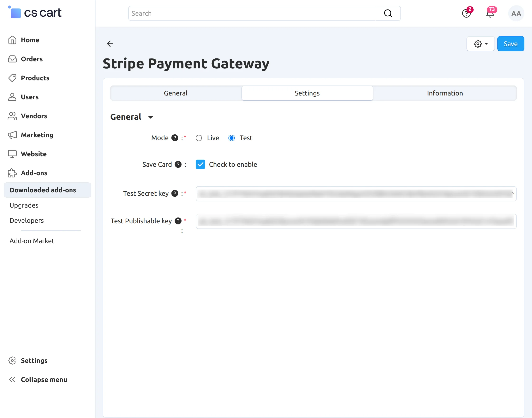This screenshot has height=418, width=532.
Task: Click into the Test Publishable key field
Action: pos(356,222)
